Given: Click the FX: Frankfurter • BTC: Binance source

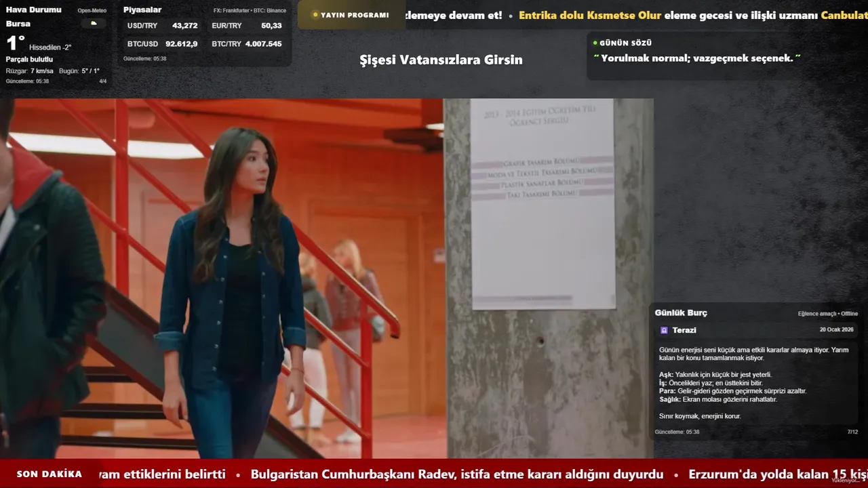Looking at the screenshot, I should (250, 11).
